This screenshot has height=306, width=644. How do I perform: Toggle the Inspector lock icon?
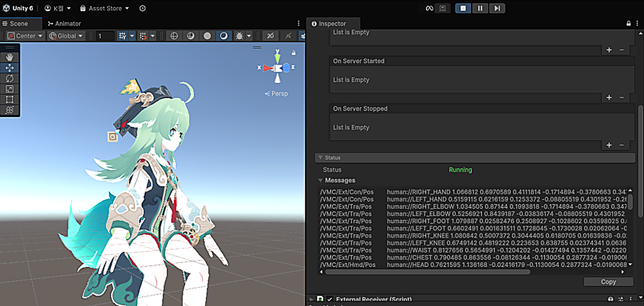tap(628, 24)
